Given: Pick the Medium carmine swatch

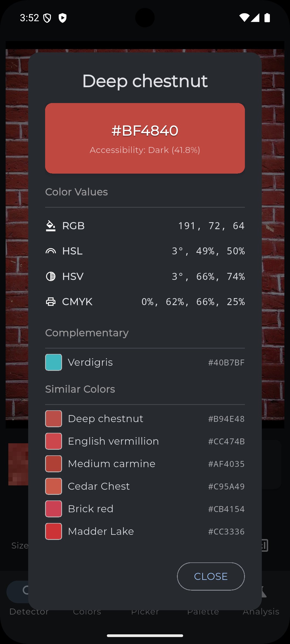Looking at the screenshot, I should [53, 464].
